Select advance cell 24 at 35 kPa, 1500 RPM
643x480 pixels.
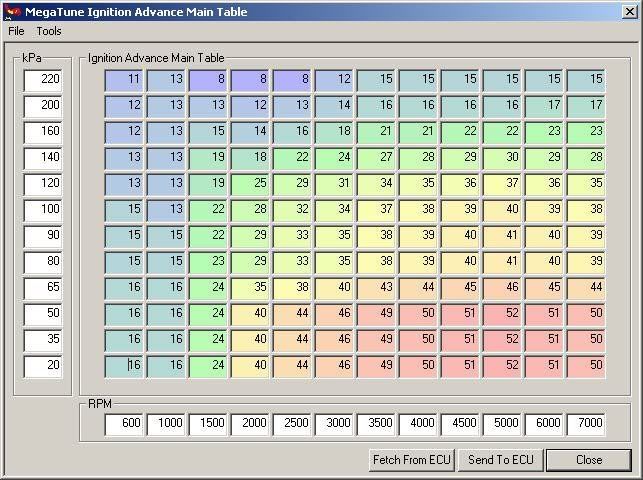[x=208, y=340]
